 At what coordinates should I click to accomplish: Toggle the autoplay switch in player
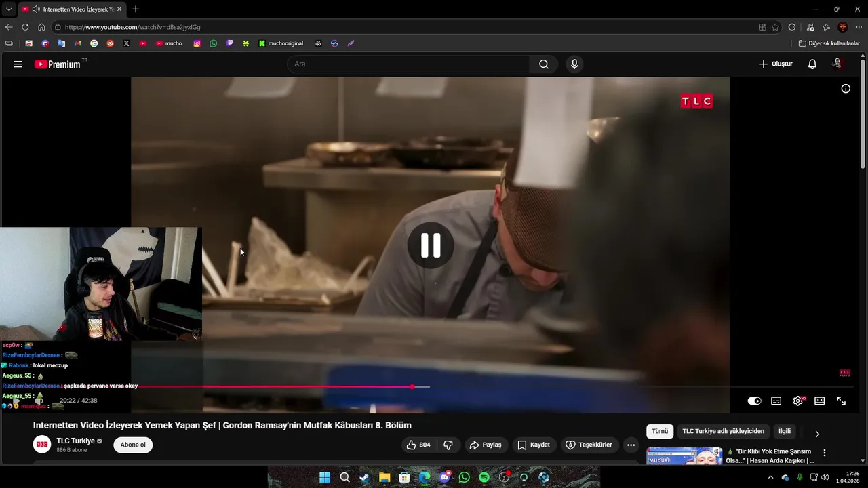tap(754, 401)
